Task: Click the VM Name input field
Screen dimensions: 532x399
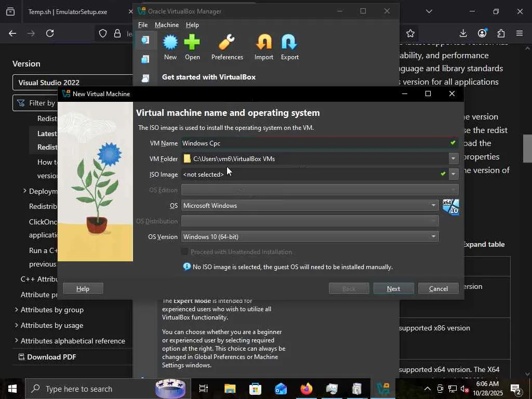Action: pos(320,143)
